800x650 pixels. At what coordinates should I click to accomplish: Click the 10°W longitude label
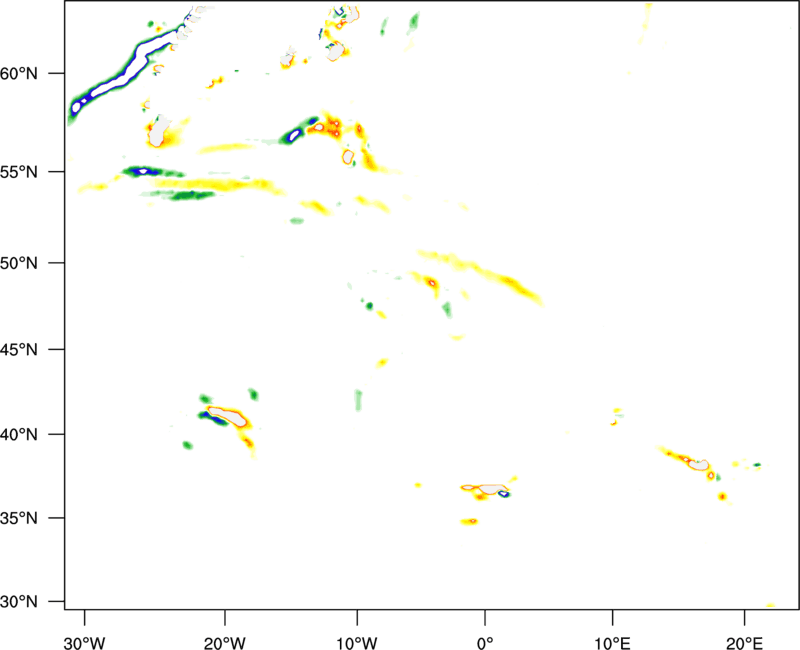pos(356,640)
